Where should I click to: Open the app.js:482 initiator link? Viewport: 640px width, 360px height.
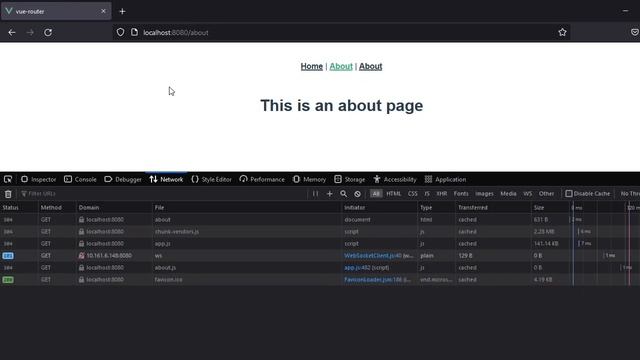pyautogui.click(x=357, y=268)
